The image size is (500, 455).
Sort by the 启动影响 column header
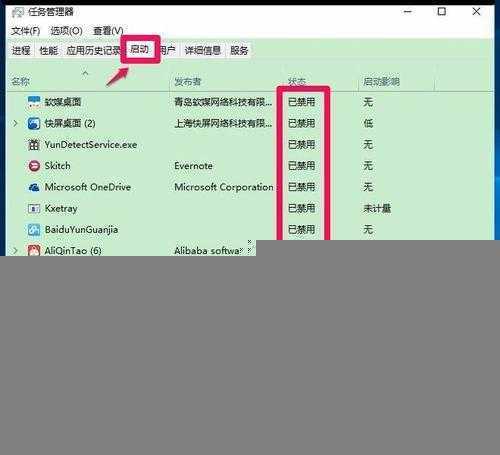click(x=381, y=82)
